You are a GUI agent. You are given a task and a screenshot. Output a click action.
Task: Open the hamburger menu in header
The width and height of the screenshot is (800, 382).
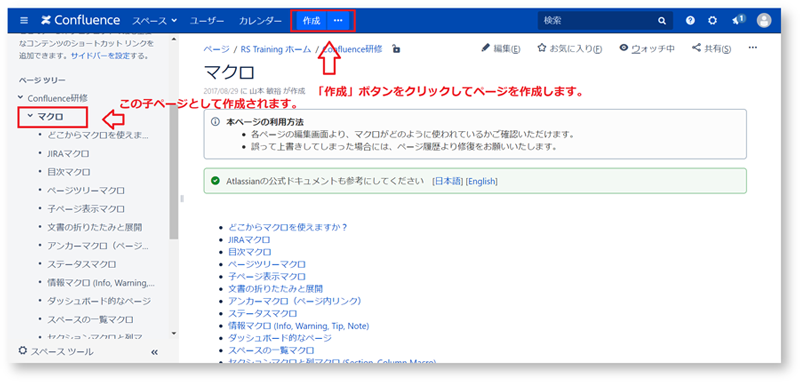coord(24,21)
